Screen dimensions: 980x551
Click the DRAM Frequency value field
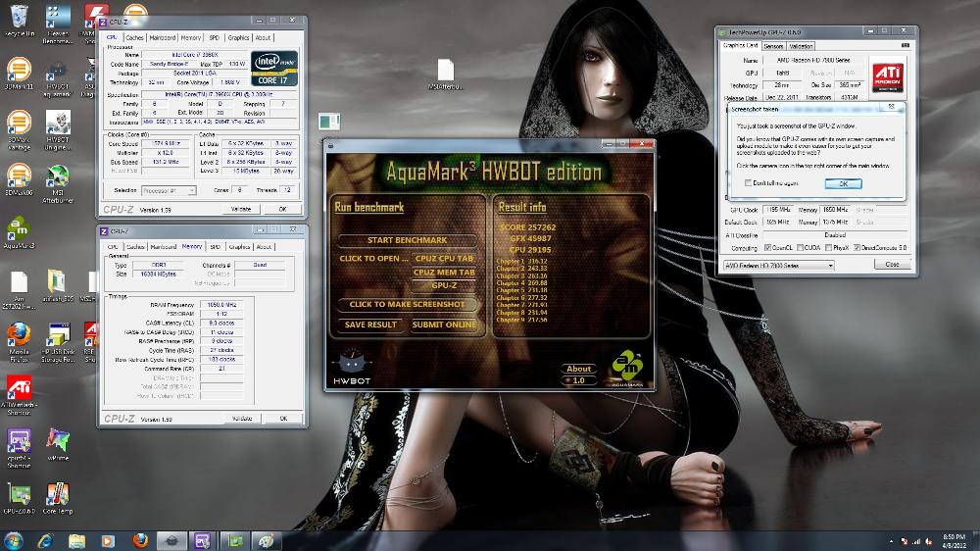click(221, 305)
